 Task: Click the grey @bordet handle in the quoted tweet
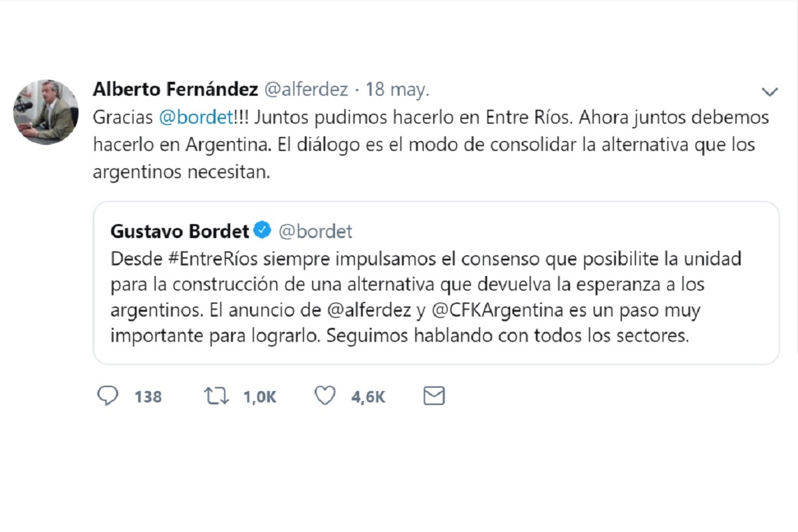tap(315, 231)
